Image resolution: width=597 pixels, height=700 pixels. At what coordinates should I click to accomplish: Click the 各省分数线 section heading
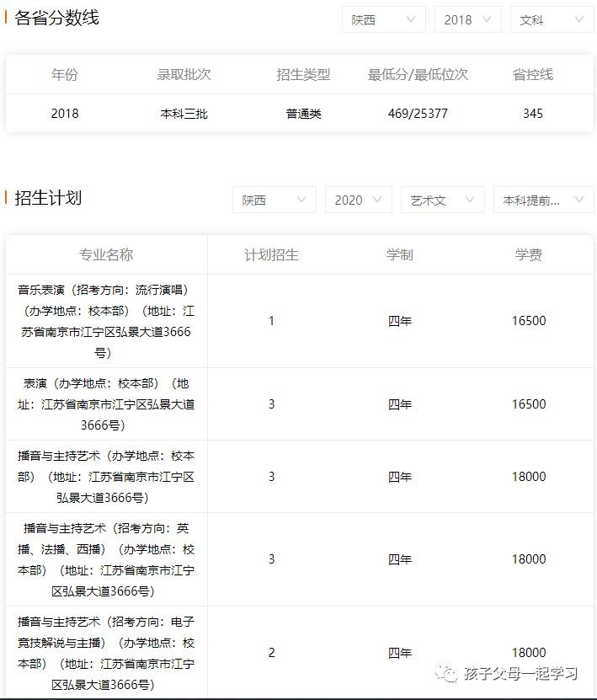coord(57,18)
